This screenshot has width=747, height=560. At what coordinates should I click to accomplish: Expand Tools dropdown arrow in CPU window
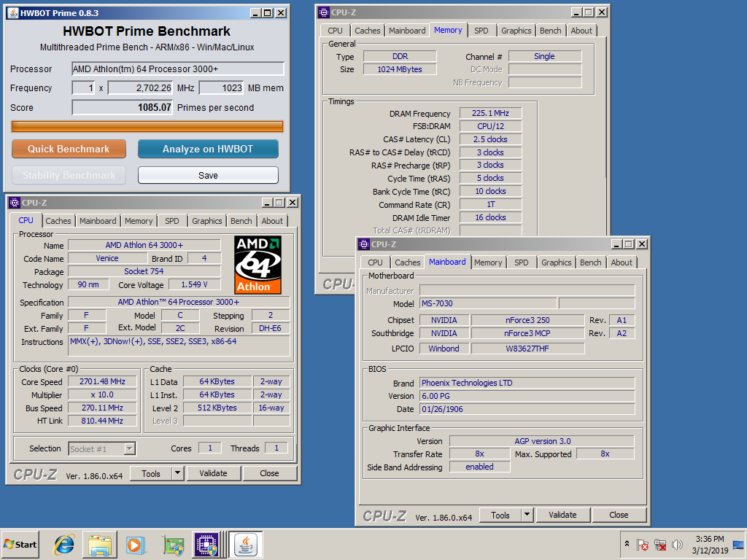177,474
